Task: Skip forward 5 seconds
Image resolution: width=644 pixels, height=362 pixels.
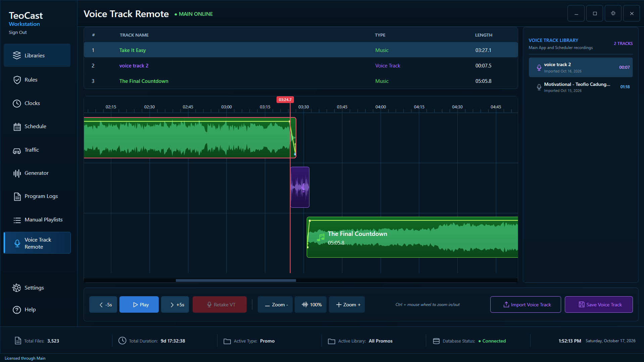Action: pos(175,305)
